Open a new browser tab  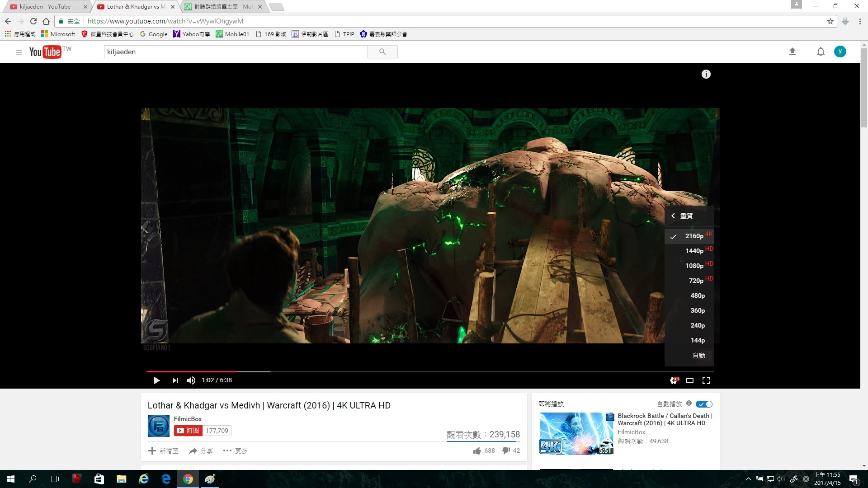(x=276, y=7)
